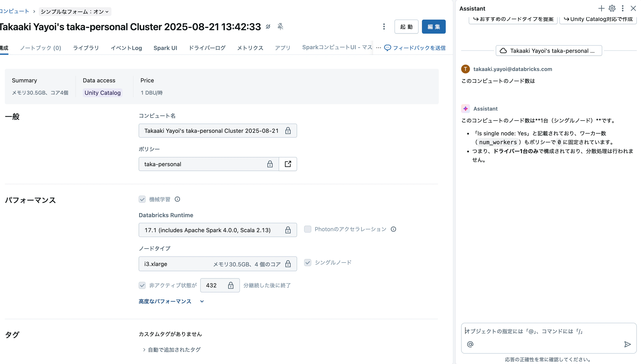Click カスタムタグがありません text

tap(170, 334)
